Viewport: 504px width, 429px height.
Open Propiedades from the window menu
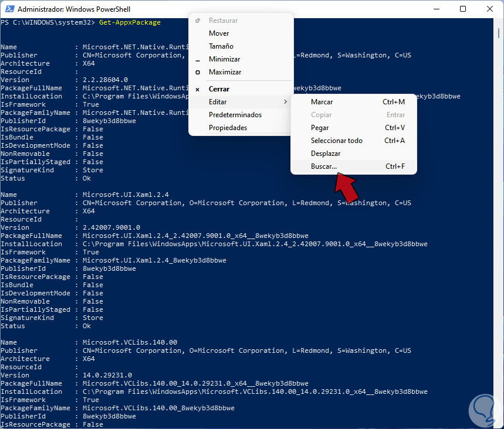tap(241, 128)
